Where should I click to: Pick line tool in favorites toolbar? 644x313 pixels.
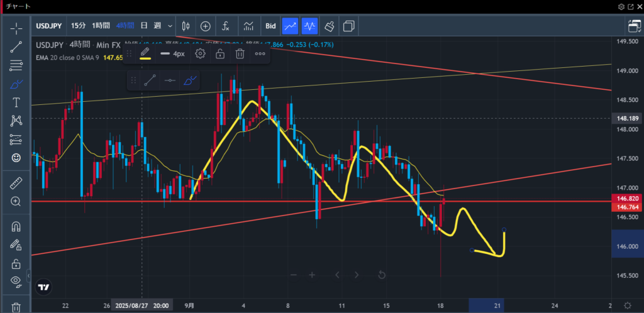click(150, 80)
